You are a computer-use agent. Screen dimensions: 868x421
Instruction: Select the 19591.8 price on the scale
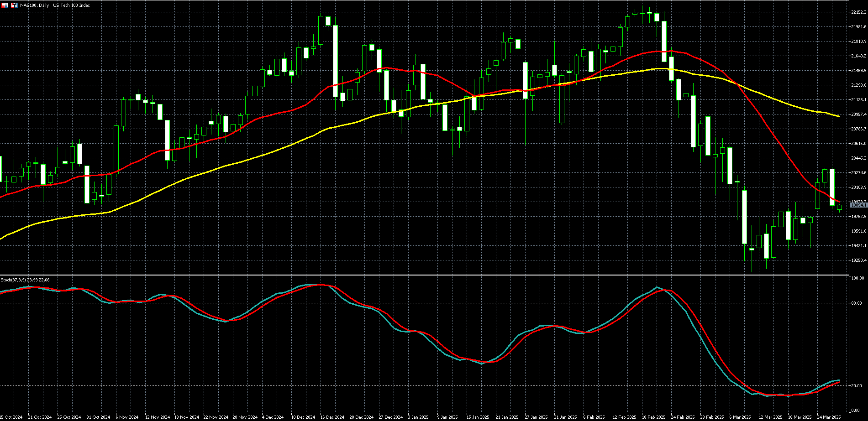[x=858, y=231]
